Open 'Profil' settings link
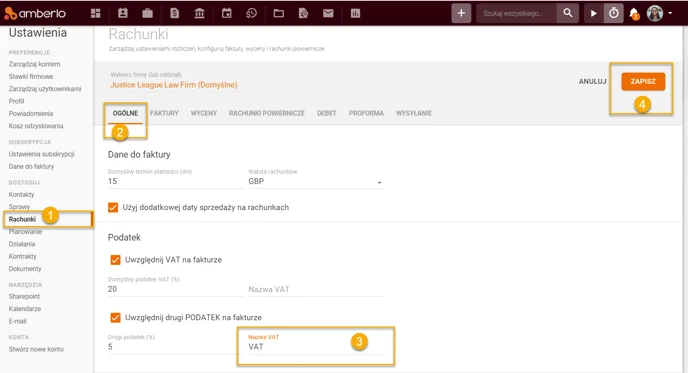The height and width of the screenshot is (373, 688). coord(16,101)
